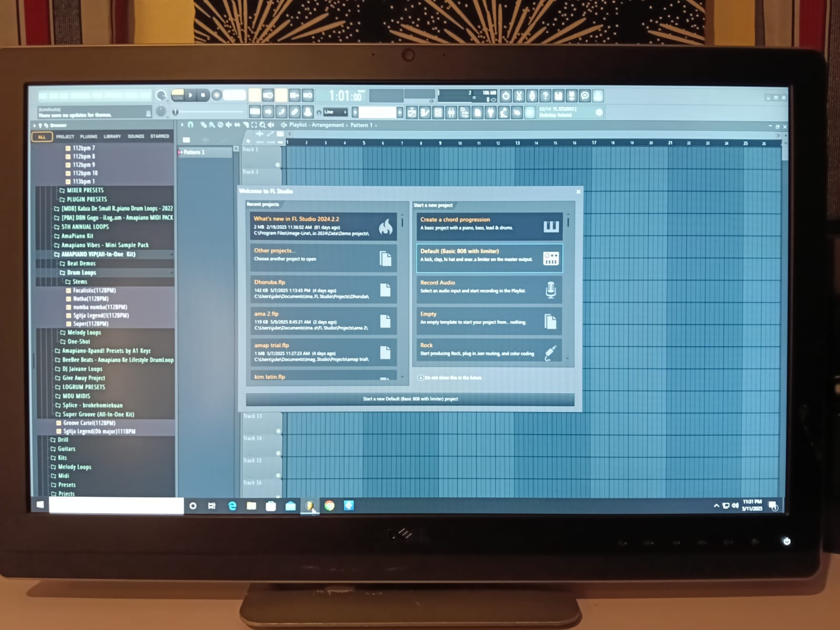Switch to the PLUGINS browser tab
Image resolution: width=840 pixels, height=630 pixels.
[x=88, y=136]
